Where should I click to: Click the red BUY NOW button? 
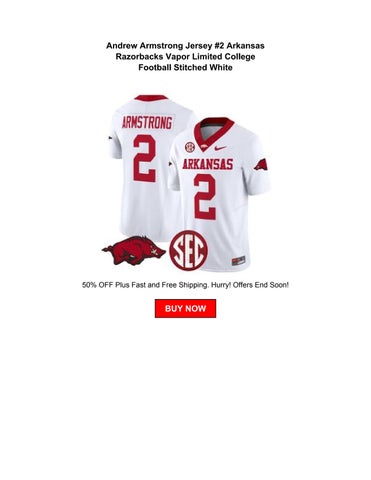pyautogui.click(x=185, y=308)
